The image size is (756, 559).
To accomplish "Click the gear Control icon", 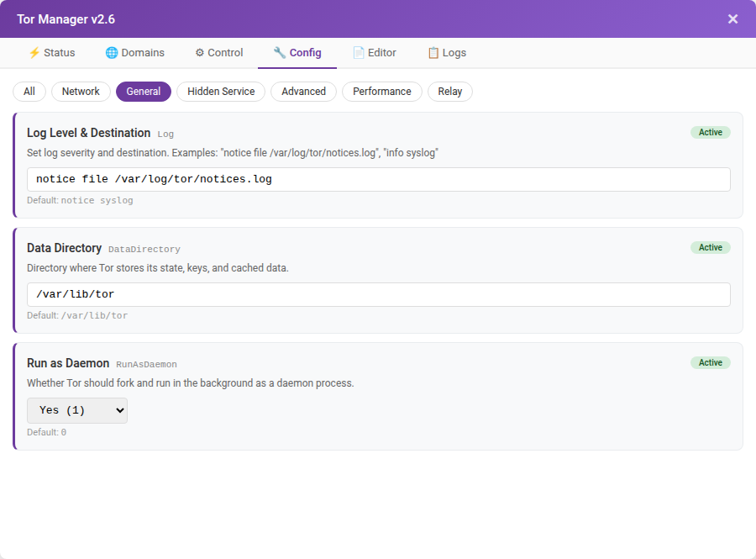I will 200,53.
